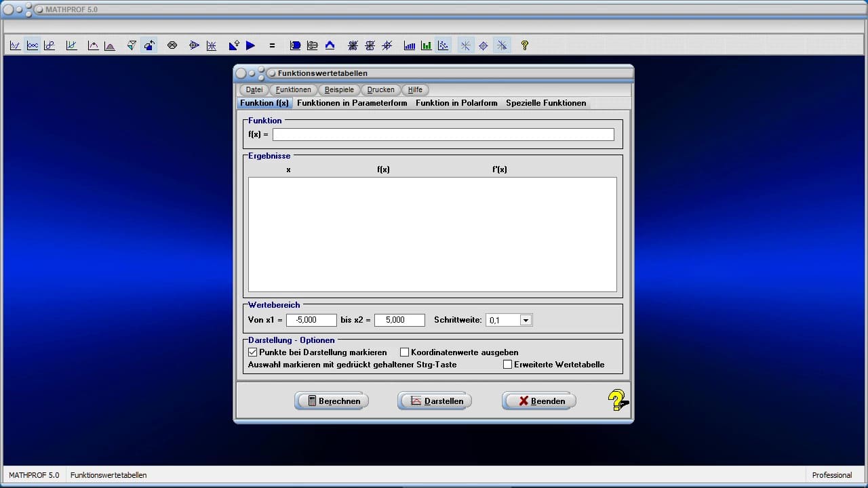Click the first function graph toolbar icon
The width and height of the screenshot is (868, 488).
(15, 45)
